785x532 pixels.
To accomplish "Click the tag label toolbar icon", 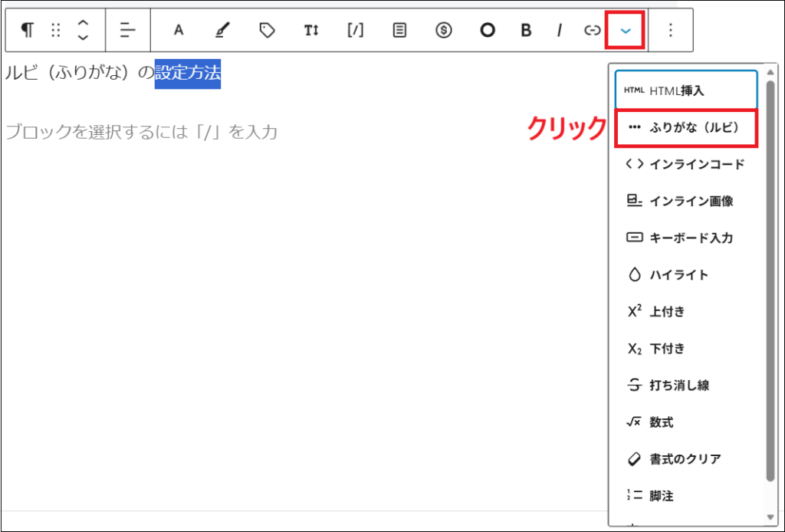I will click(x=266, y=30).
